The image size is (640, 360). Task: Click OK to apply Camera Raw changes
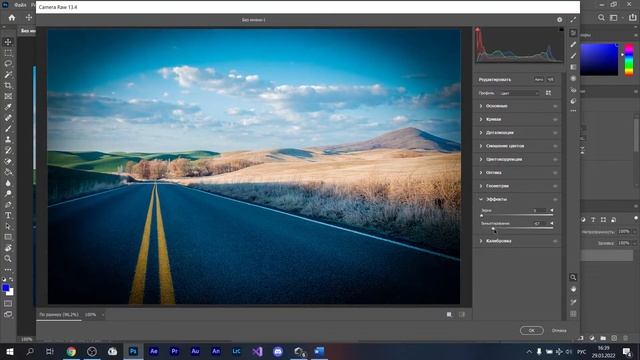pos(531,330)
